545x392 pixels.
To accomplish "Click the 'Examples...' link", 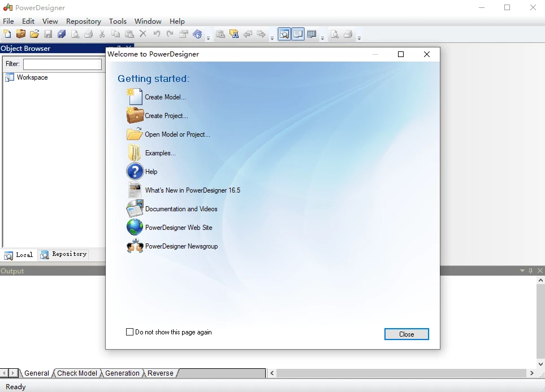I will 160,153.
